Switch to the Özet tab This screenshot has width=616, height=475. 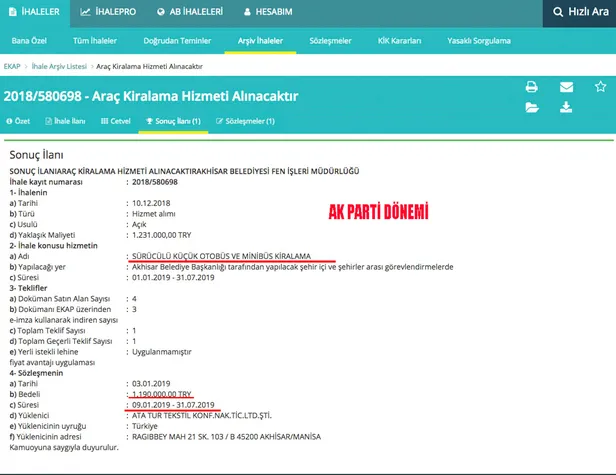tap(18, 121)
